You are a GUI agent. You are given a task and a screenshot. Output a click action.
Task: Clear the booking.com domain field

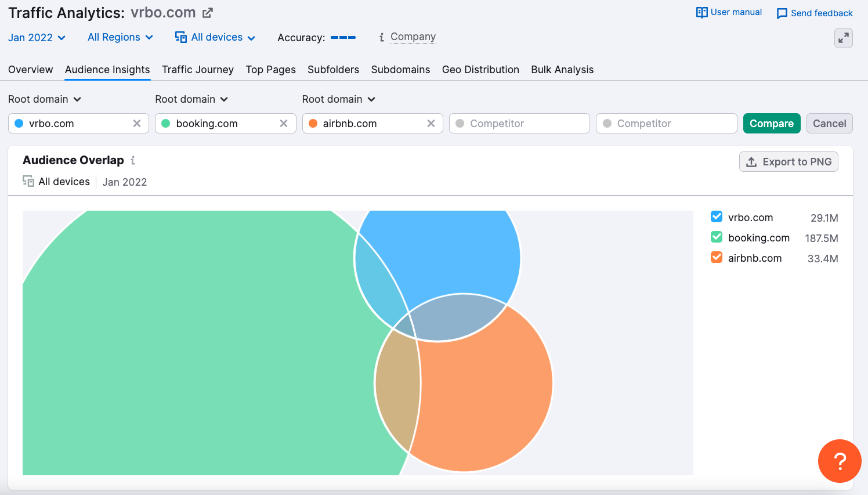tap(284, 124)
